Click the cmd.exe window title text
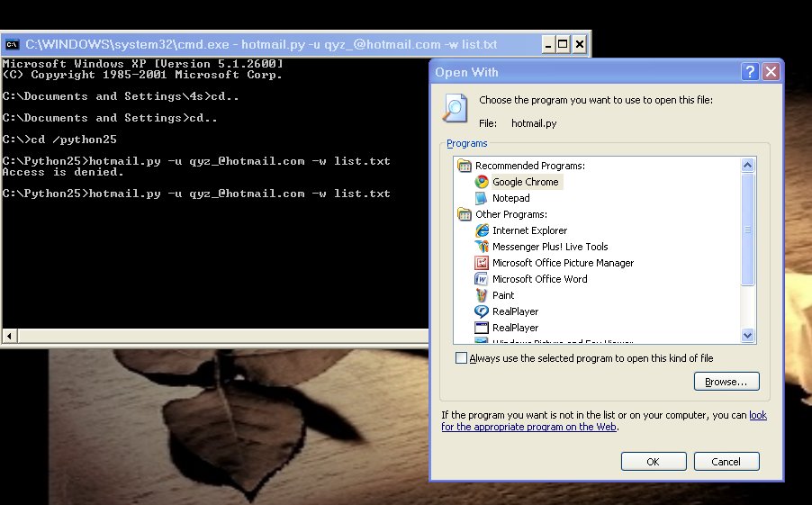 click(x=261, y=44)
